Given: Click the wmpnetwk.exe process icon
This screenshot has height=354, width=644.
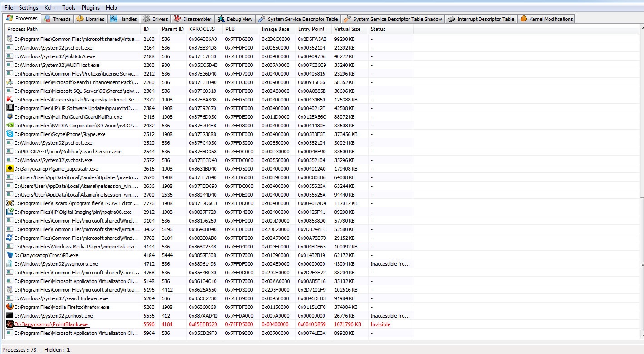Looking at the screenshot, I should (x=10, y=247).
